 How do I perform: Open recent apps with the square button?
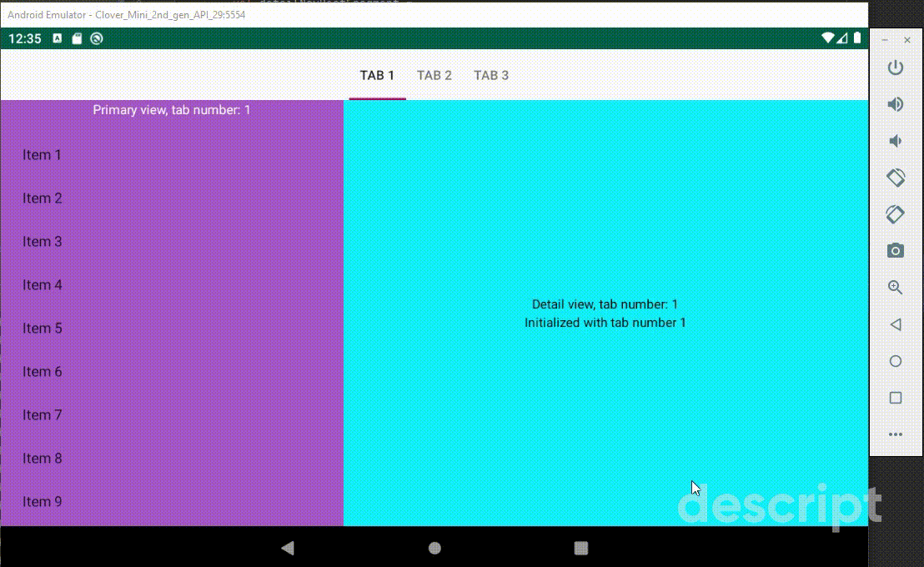[580, 548]
